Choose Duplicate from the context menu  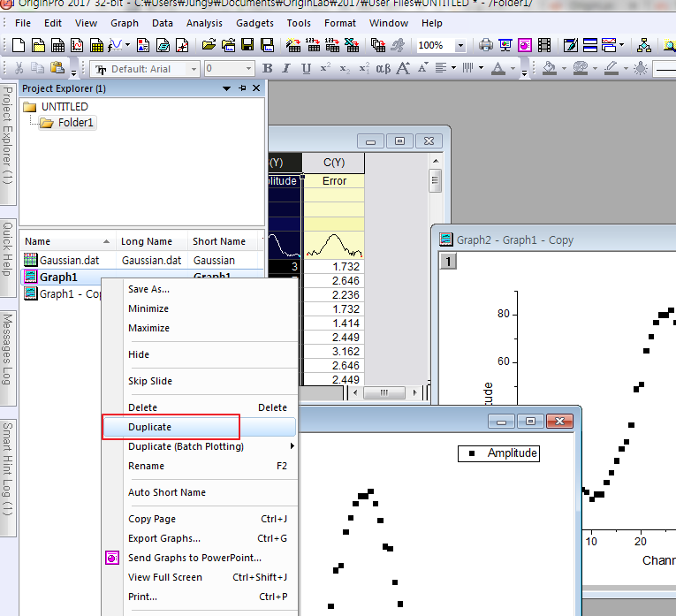[199, 427]
